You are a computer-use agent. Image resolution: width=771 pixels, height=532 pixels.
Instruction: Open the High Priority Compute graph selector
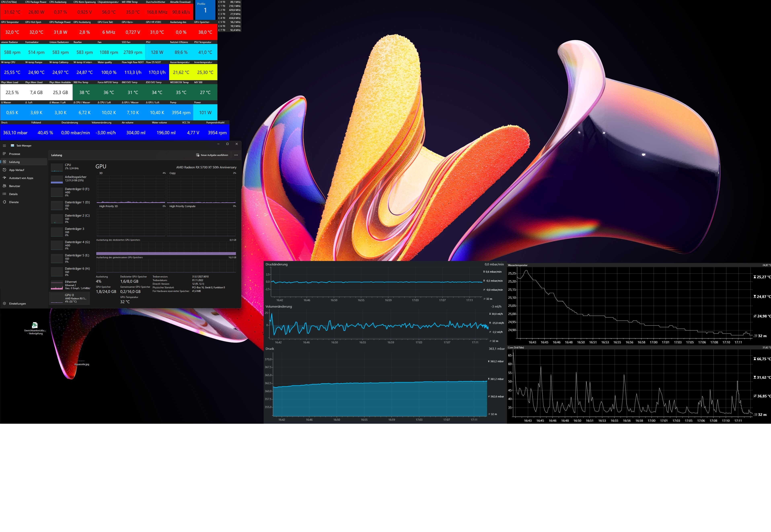coord(182,206)
